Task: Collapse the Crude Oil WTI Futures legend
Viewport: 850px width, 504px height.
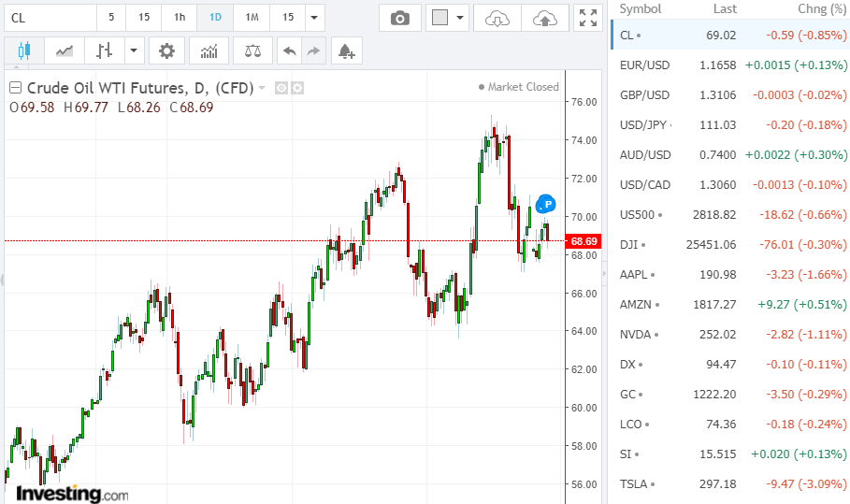Action: pyautogui.click(x=15, y=88)
